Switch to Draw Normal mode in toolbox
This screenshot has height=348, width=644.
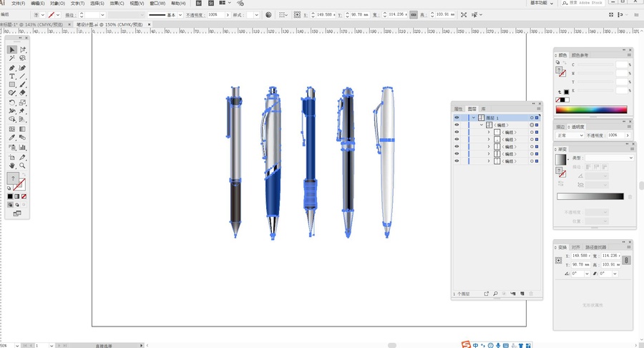(10, 205)
